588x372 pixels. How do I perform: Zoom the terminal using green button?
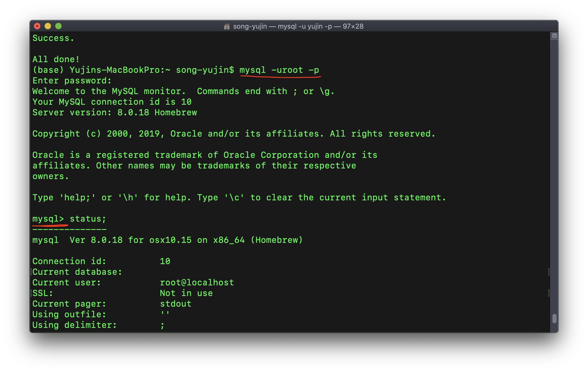(x=58, y=26)
